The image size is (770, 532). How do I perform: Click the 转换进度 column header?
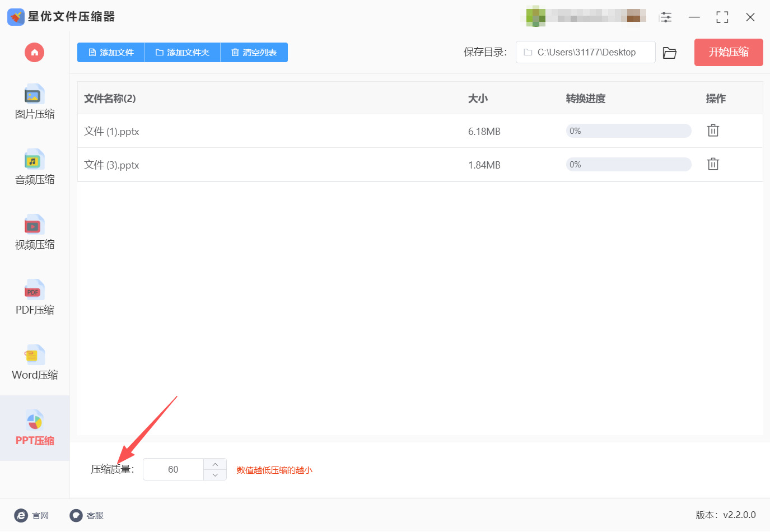[586, 99]
